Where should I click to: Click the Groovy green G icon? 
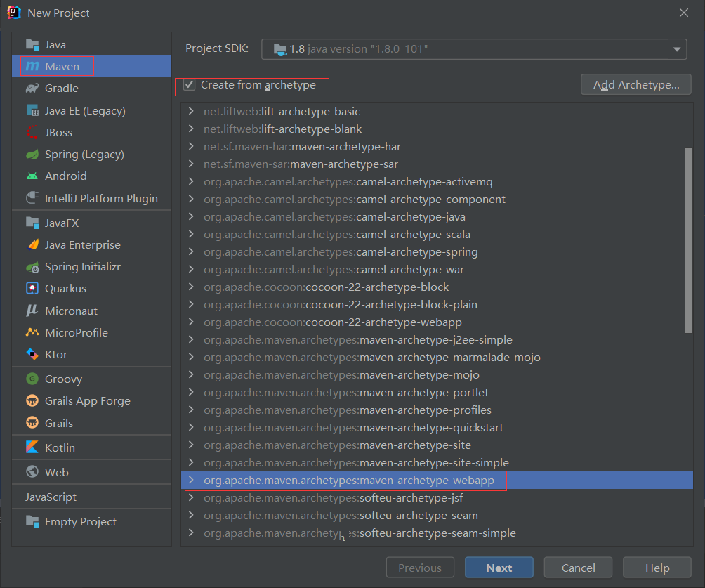[x=32, y=379]
